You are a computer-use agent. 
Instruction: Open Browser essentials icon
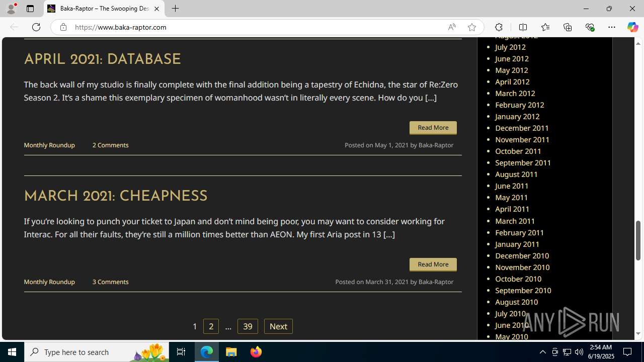point(590,27)
